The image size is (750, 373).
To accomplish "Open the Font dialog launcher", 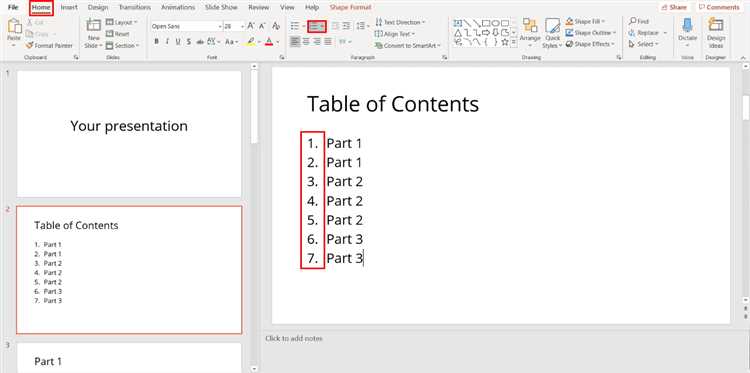I will pyautogui.click(x=281, y=57).
